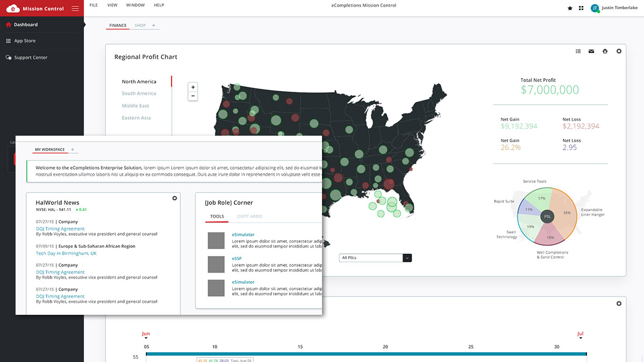This screenshot has height=362, width=644.
Task: Open the hamburger menu beside Mission Control
Action: 75,9
